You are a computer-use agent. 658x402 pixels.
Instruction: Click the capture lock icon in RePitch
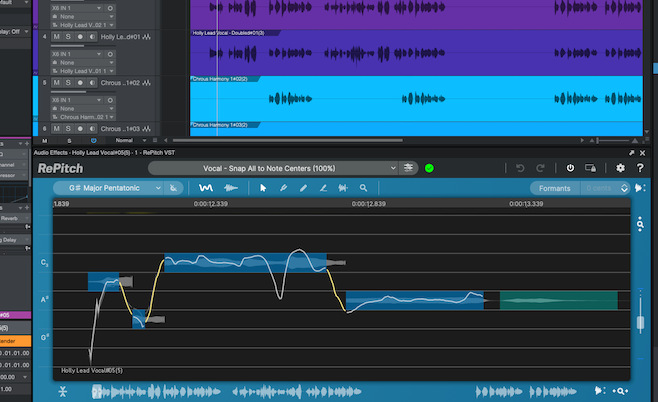590,168
